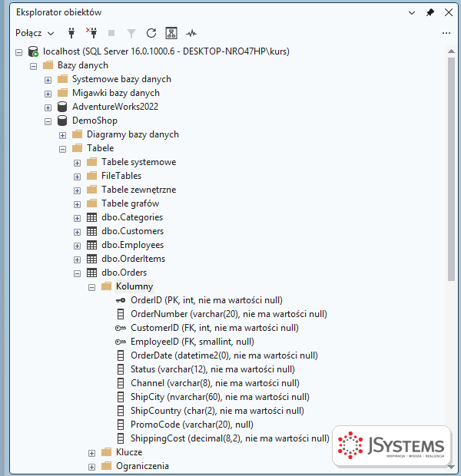The width and height of the screenshot is (461, 476).
Task: Expand the dbo.OrderItems table
Action: (77, 259)
